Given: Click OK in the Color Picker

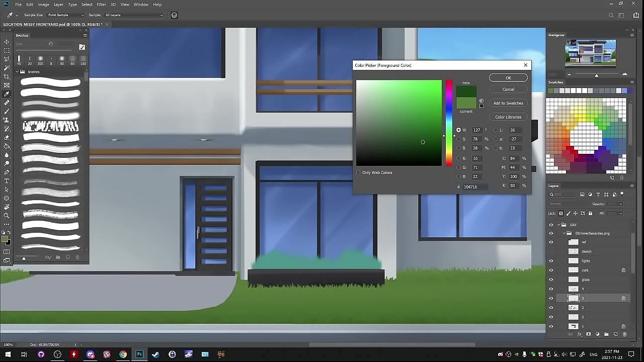Looking at the screenshot, I should [x=508, y=78].
